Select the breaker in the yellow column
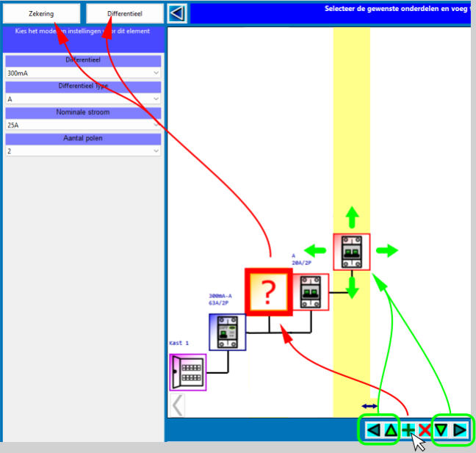 pyautogui.click(x=352, y=253)
